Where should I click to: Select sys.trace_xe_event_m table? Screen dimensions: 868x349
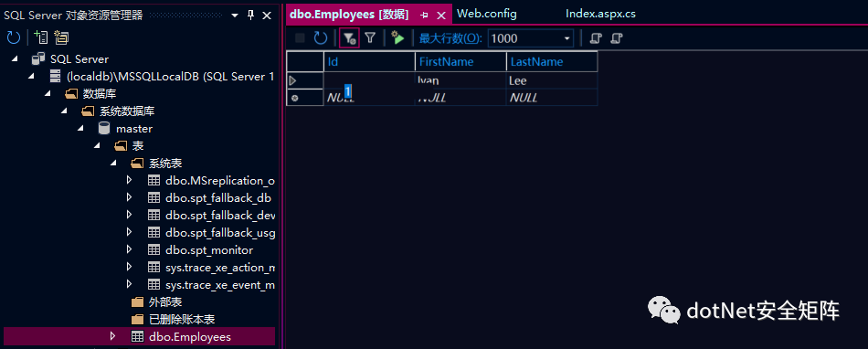[220, 285]
